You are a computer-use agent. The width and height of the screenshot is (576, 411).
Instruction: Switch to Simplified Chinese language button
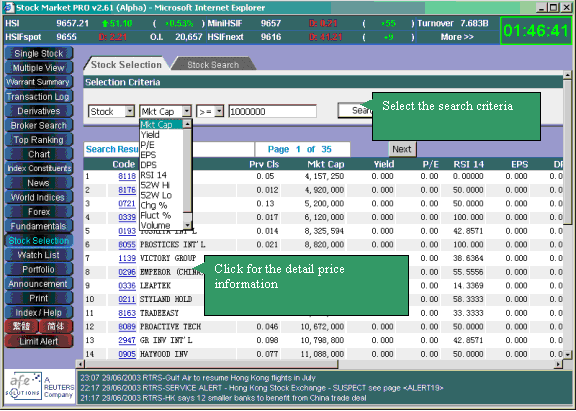click(x=56, y=327)
